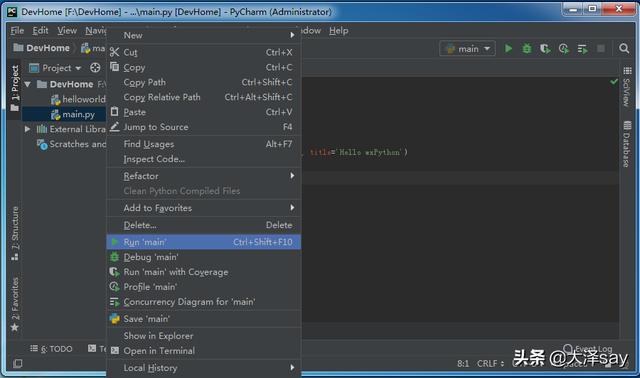Screen dimensions: 640x378
Task: Open the Project view selector dropdown
Action: pyautogui.click(x=56, y=68)
